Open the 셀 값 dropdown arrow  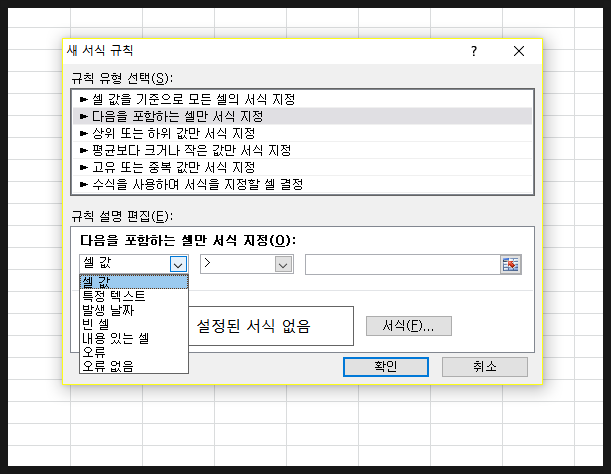click(178, 265)
